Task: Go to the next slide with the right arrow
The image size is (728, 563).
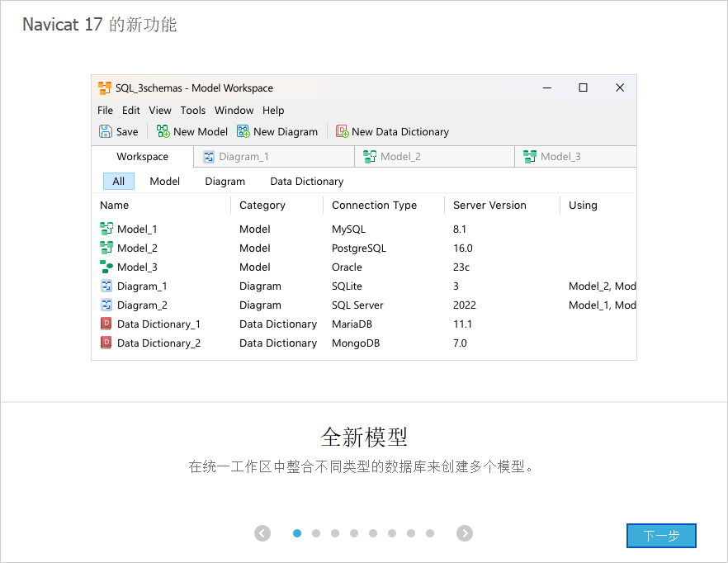Action: pos(465,533)
